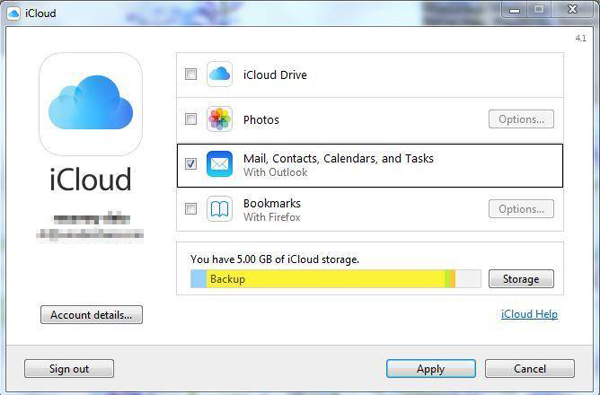This screenshot has height=395, width=600.
Task: Cancel the iCloud changes
Action: click(x=530, y=369)
